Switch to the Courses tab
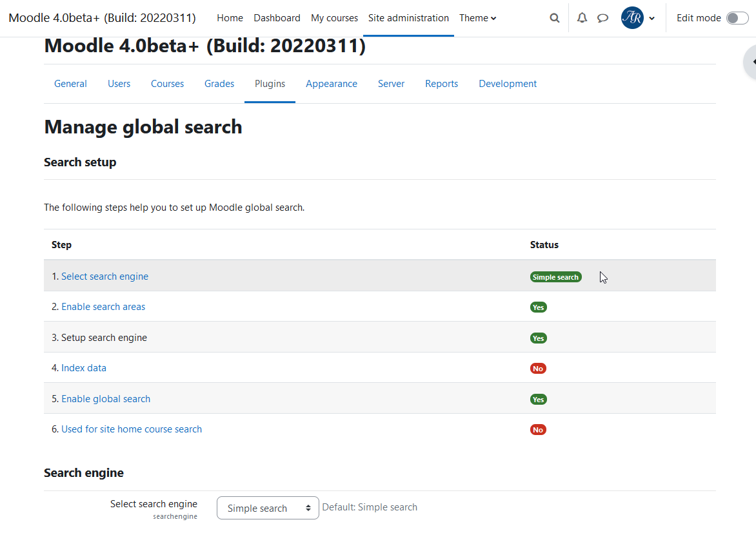Image resolution: width=756 pixels, height=533 pixels. tap(167, 84)
